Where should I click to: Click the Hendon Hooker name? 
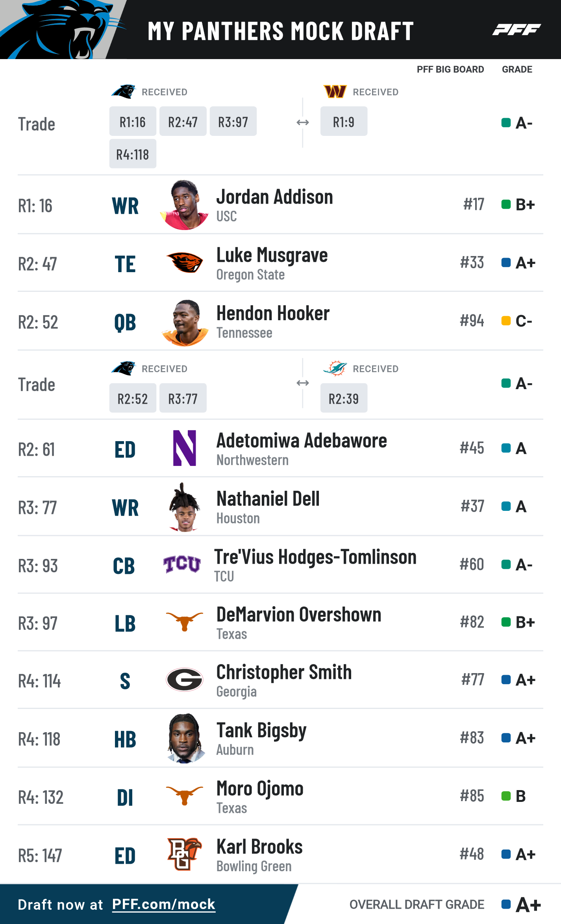(x=273, y=314)
